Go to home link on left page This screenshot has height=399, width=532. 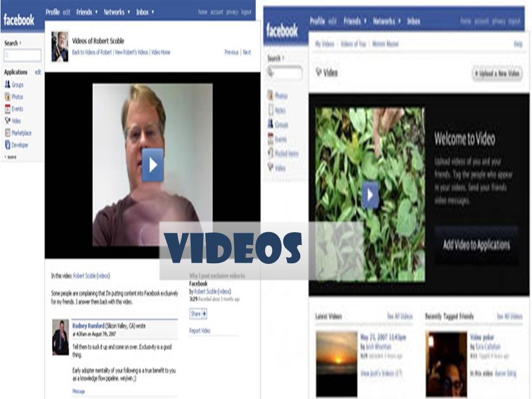click(x=203, y=12)
